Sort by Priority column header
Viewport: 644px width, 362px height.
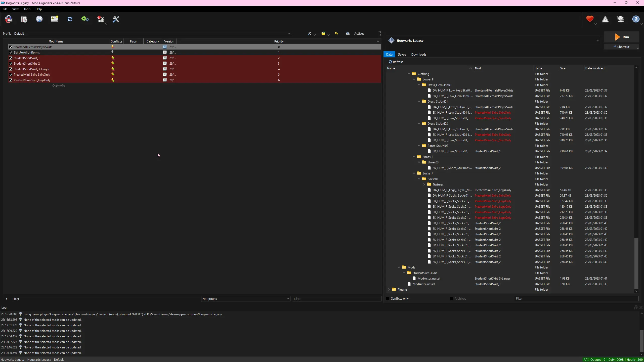pos(279,41)
